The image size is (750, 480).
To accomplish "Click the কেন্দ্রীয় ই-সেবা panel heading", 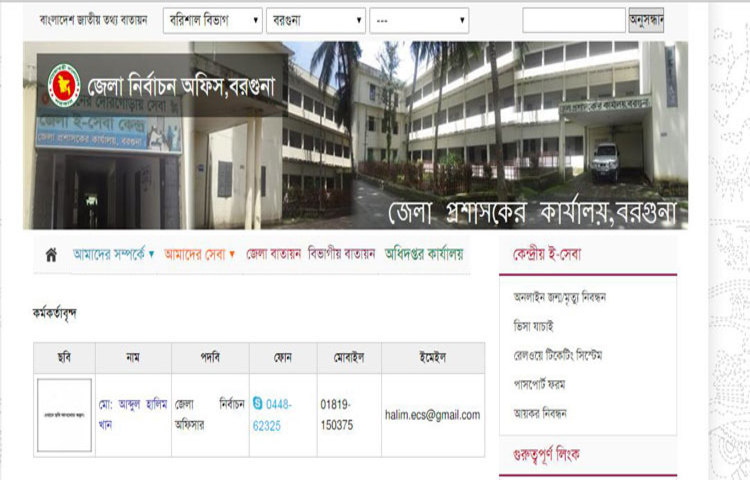I will 547,254.
